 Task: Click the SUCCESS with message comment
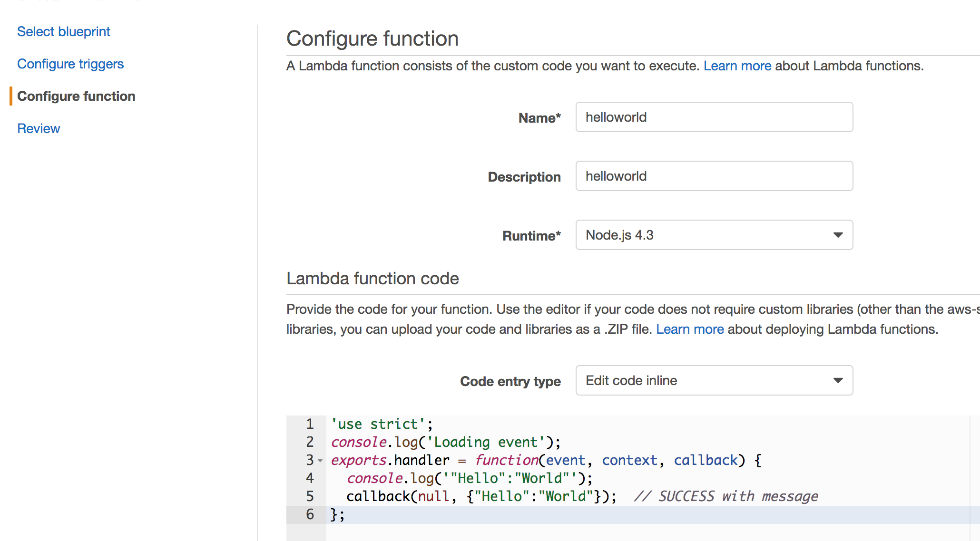tap(726, 496)
